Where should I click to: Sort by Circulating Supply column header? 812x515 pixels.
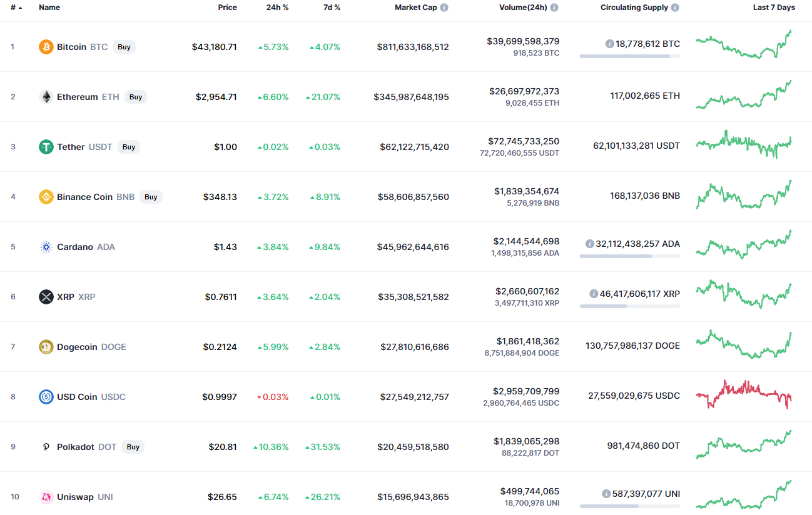pyautogui.click(x=634, y=7)
